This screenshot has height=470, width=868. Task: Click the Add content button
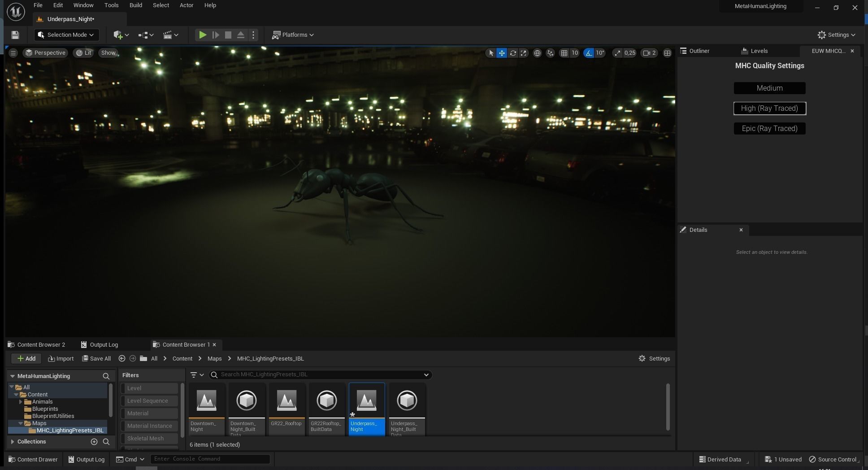click(x=26, y=359)
